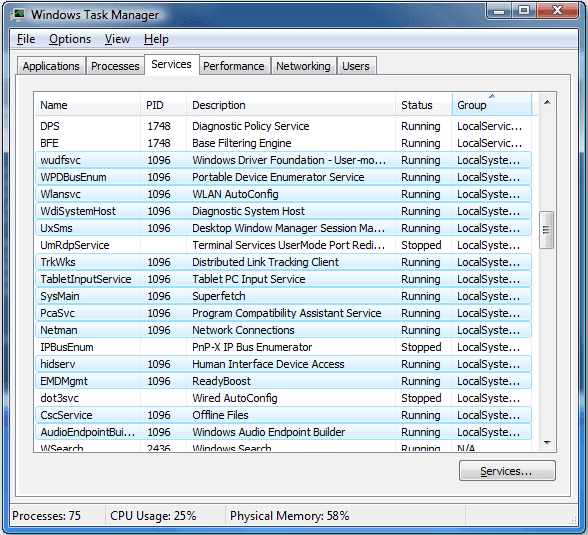
Task: Go to the Networking tab
Action: coord(303,66)
